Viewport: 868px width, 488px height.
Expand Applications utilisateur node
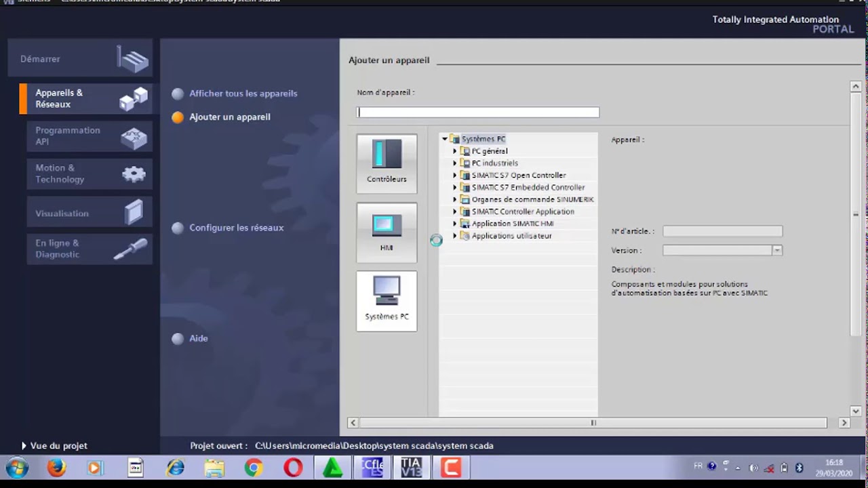455,236
